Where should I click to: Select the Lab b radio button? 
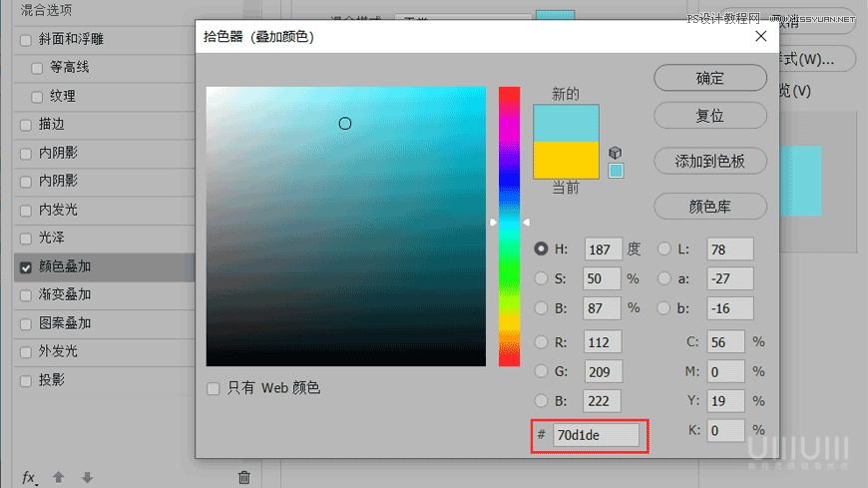(663, 308)
